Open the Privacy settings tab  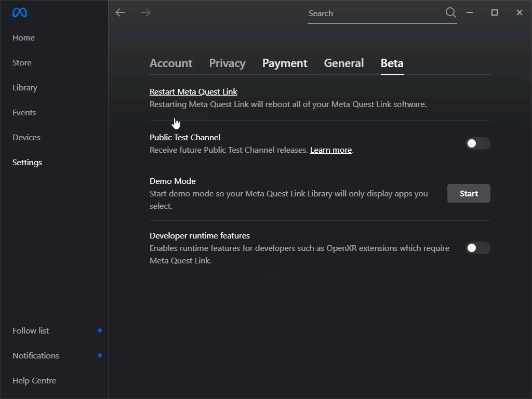(x=227, y=63)
